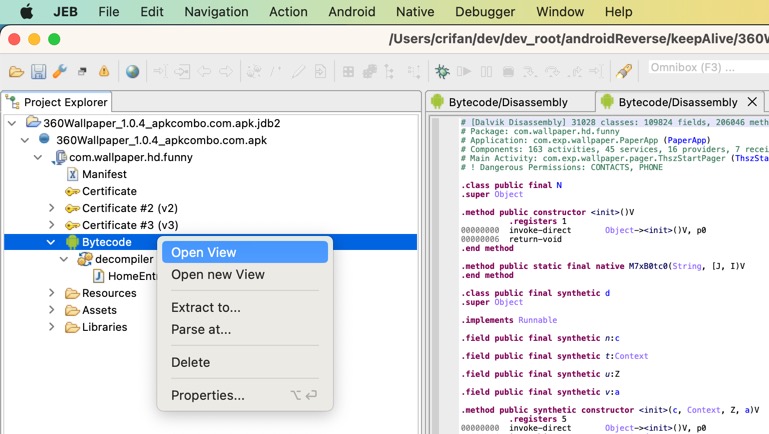Click the pencil rename icon
769x434 pixels.
pyautogui.click(x=298, y=72)
